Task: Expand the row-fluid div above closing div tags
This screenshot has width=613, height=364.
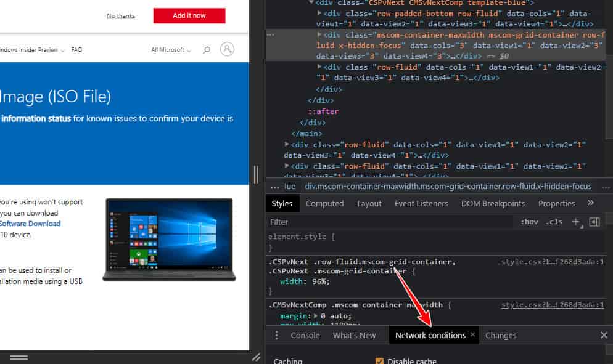Action: coord(319,67)
